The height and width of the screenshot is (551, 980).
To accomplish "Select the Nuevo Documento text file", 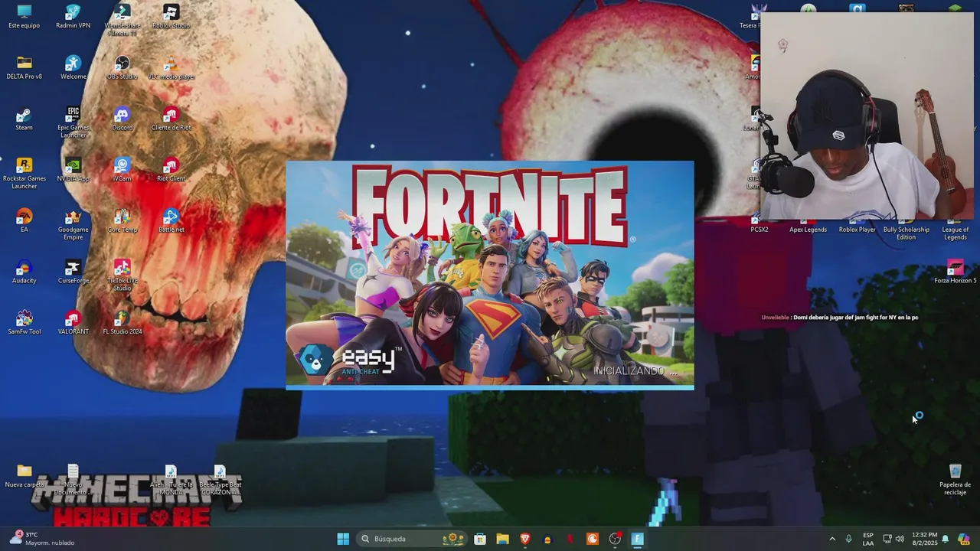I will click(x=73, y=479).
